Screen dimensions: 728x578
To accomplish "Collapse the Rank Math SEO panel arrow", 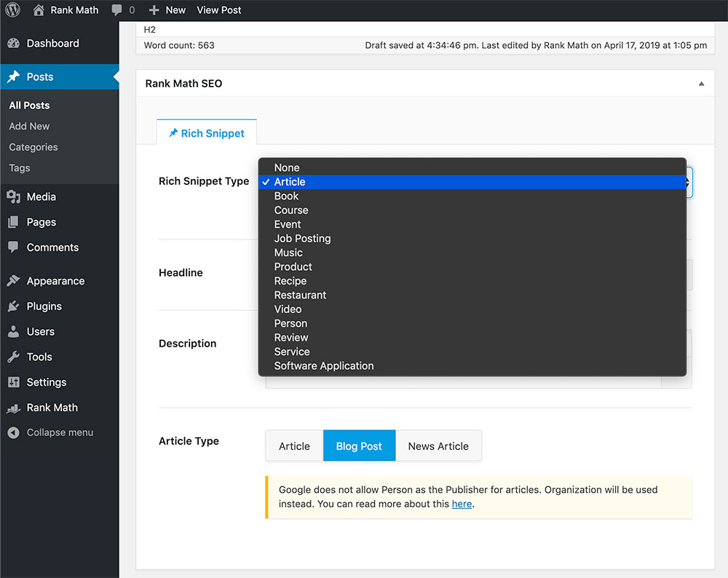I will pyautogui.click(x=701, y=84).
